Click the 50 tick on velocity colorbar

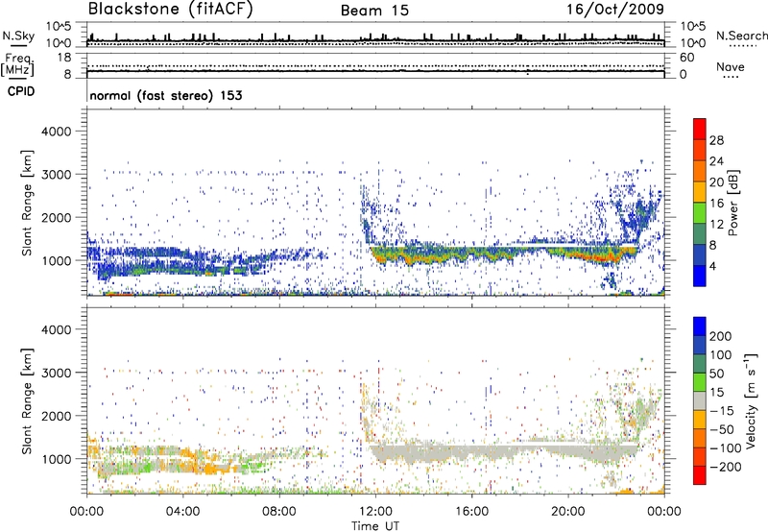[716, 374]
